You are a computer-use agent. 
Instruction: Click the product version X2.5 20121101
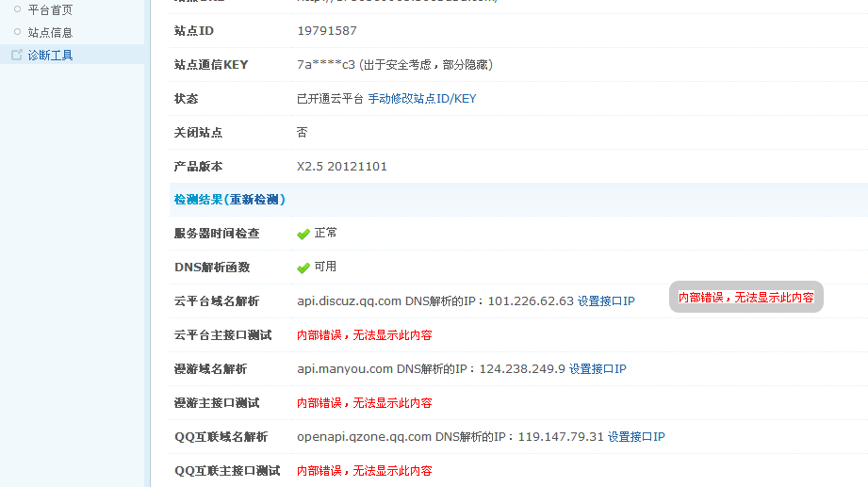pyautogui.click(x=342, y=167)
